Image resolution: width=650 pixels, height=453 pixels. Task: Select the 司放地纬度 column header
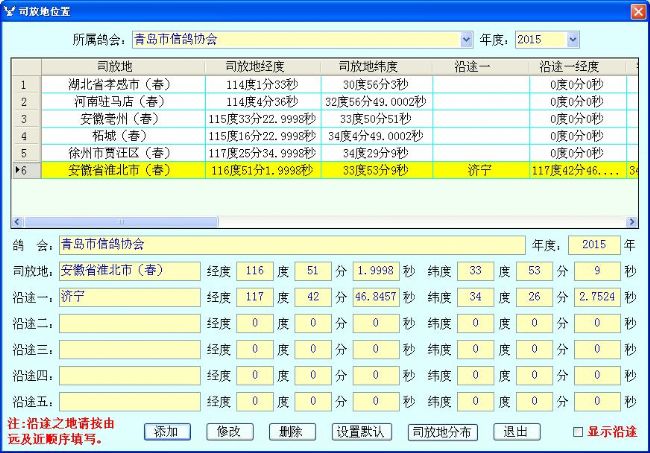pyautogui.click(x=377, y=67)
